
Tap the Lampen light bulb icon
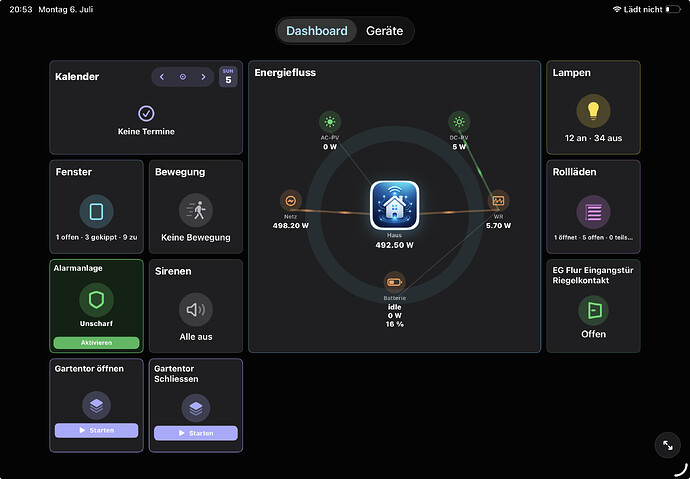tap(593, 111)
